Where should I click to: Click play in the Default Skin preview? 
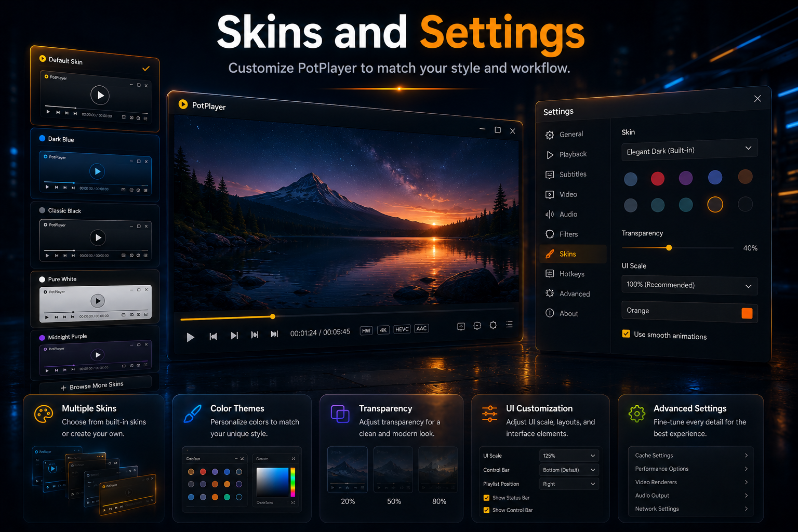(x=100, y=95)
